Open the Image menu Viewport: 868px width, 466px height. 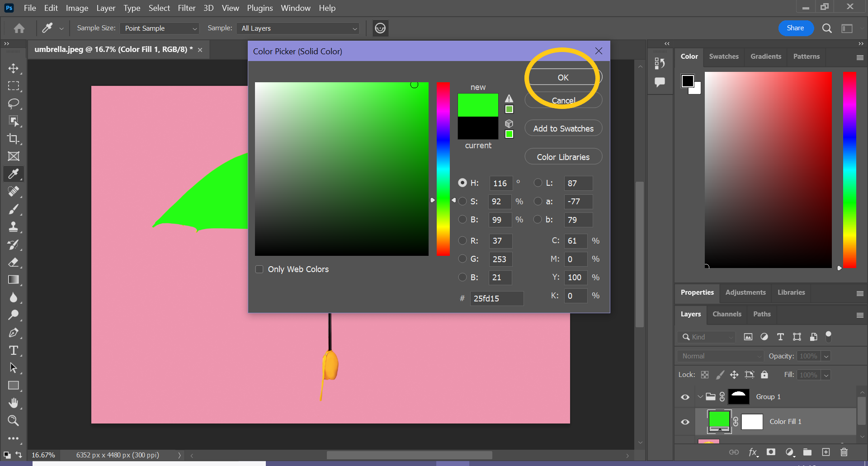coord(77,8)
